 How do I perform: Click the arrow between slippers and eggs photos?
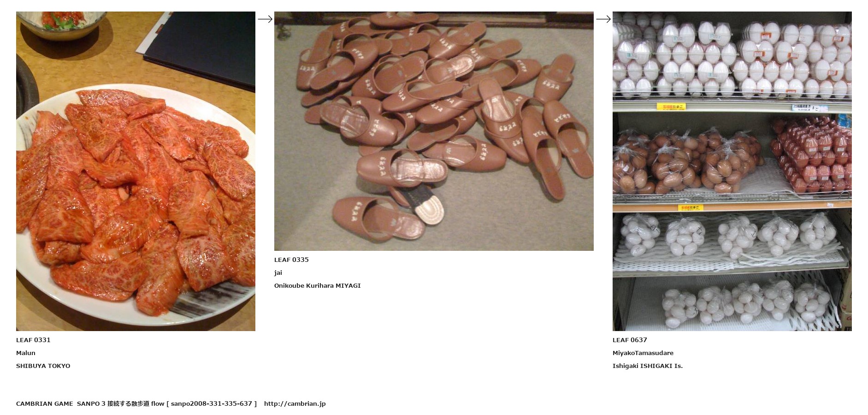603,19
